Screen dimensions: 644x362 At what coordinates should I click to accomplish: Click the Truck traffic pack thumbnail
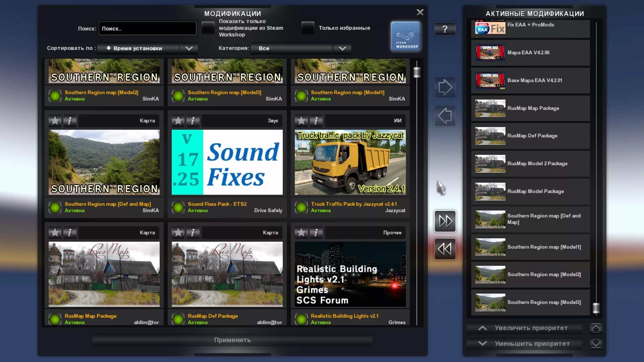pyautogui.click(x=350, y=162)
